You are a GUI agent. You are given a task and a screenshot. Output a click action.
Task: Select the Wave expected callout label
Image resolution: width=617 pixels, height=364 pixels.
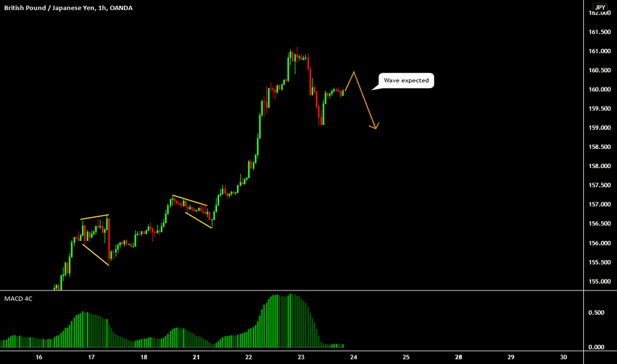click(x=406, y=80)
